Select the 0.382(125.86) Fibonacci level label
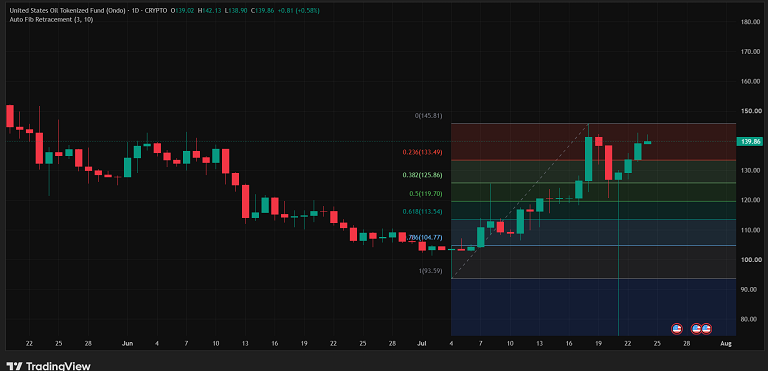Screen dimensions: 768x371 [422, 175]
